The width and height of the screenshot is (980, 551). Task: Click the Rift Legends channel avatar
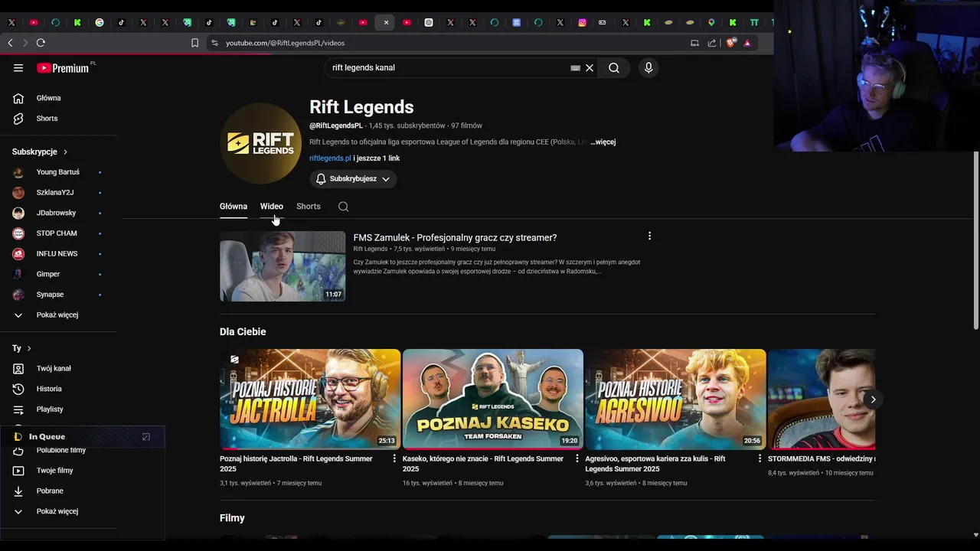coord(260,143)
